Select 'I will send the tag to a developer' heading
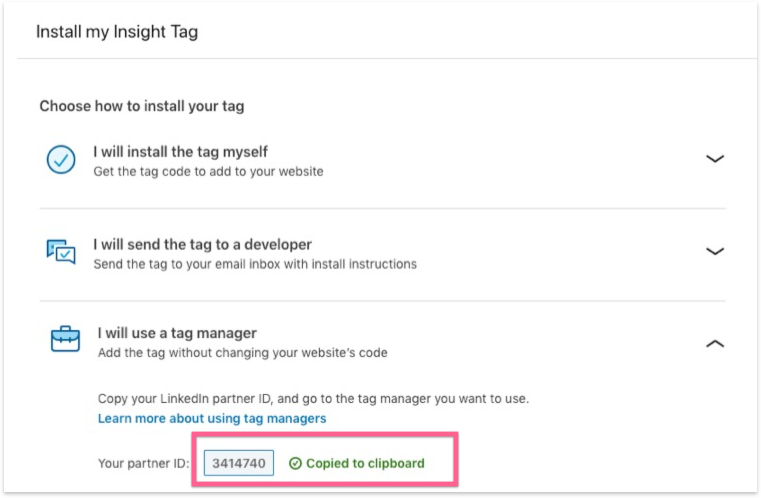761x498 pixels. click(x=202, y=244)
